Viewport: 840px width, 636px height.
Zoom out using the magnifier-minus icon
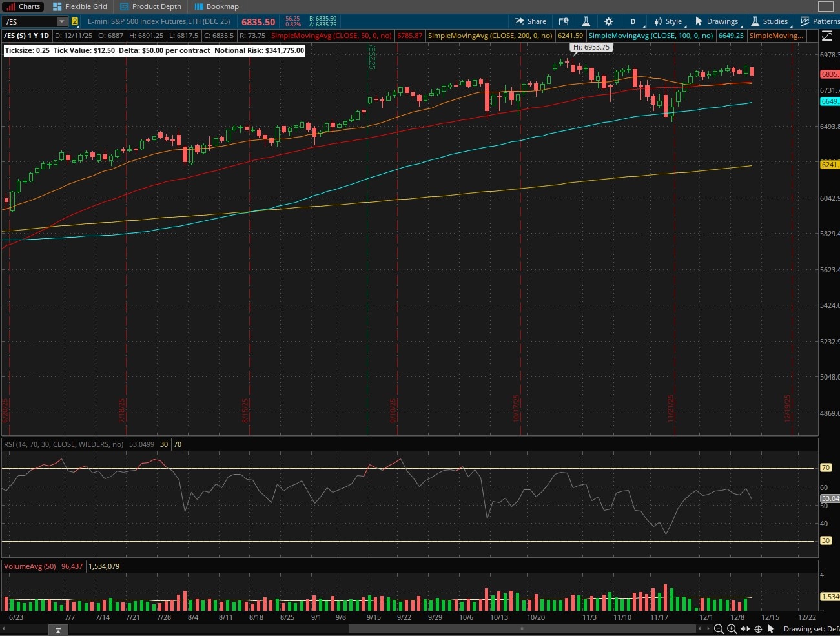pyautogui.click(x=719, y=629)
